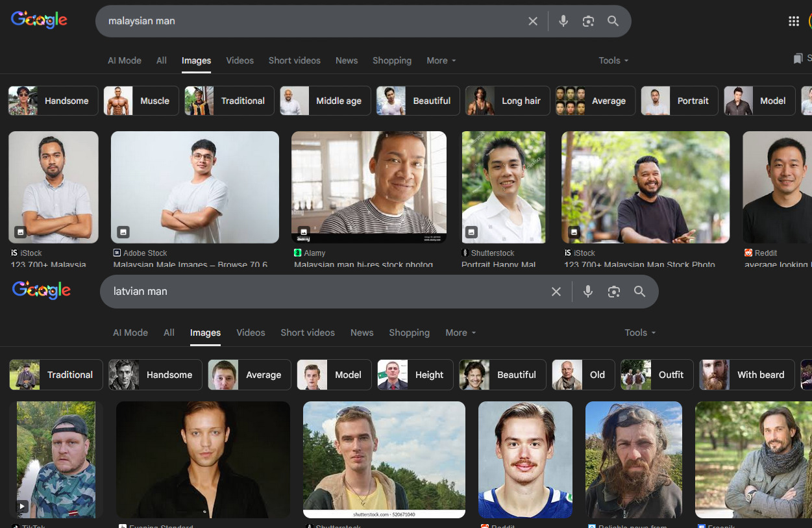Image resolution: width=812 pixels, height=528 pixels.
Task: Click image badge on Shutterstock Malaysian photo
Action: [x=472, y=232]
